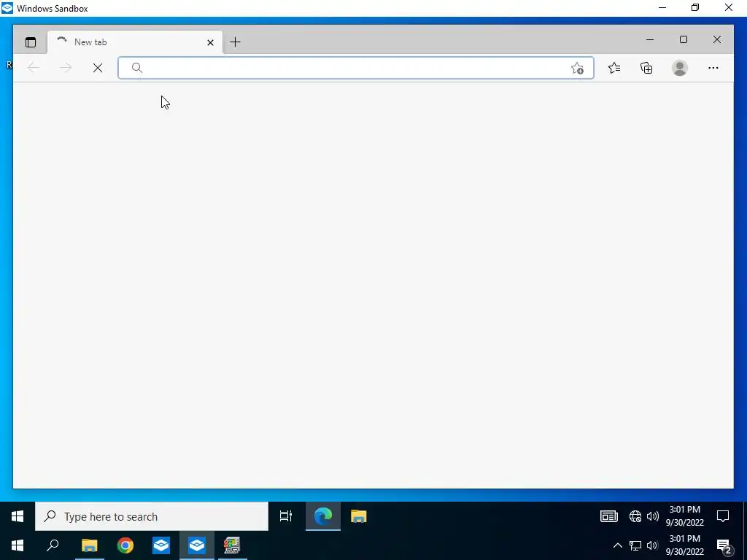Viewport: 747px width, 560px height.
Task: Open the Edge tab actions menu icon
Action: click(x=31, y=42)
